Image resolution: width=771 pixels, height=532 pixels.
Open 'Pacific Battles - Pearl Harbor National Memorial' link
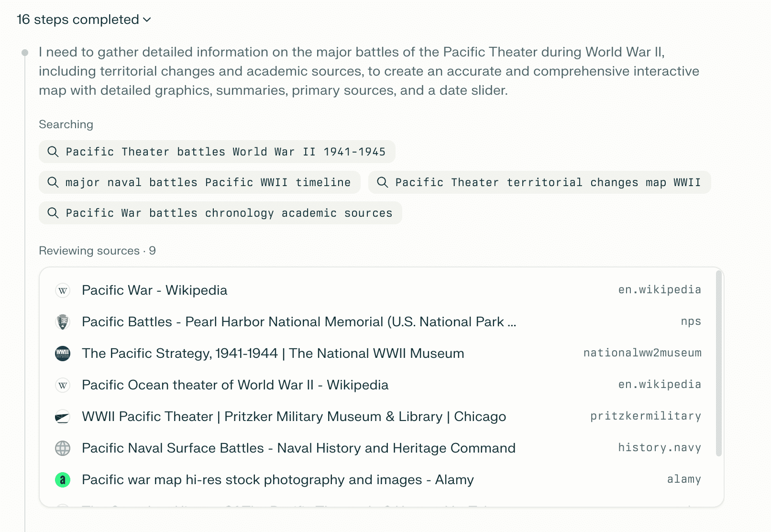299,322
